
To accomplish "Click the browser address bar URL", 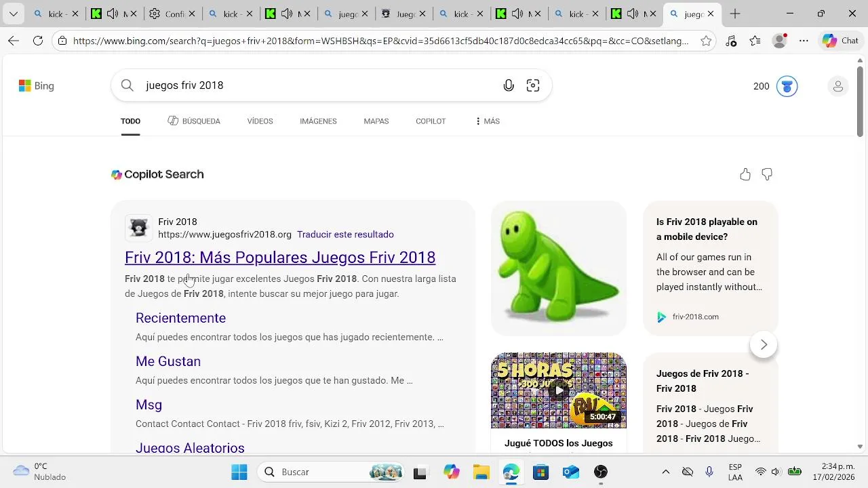I will pos(380,41).
